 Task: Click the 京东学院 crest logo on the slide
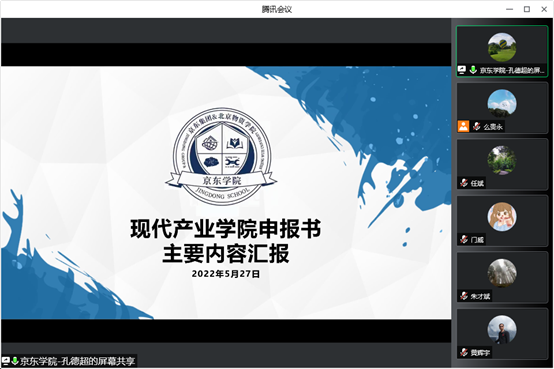[x=222, y=156]
